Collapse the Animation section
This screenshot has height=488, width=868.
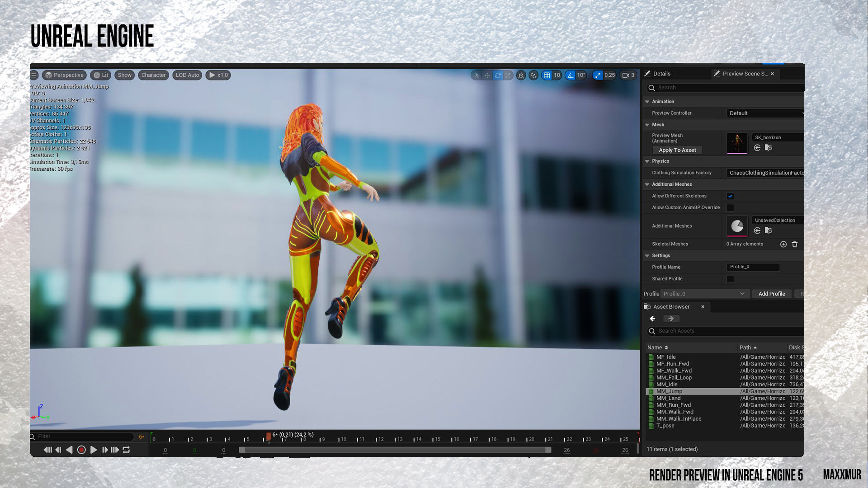pos(647,102)
